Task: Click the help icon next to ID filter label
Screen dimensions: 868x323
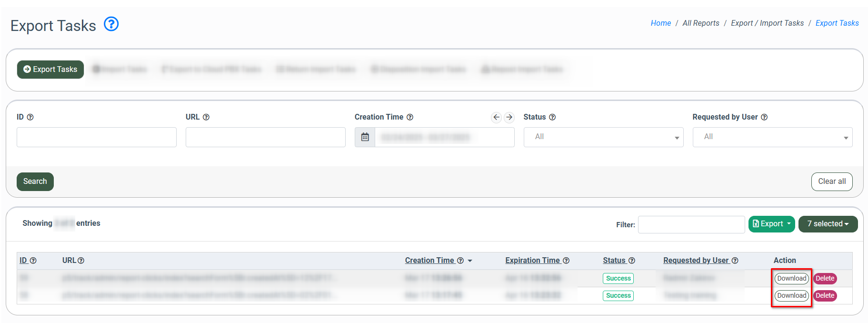Action: pyautogui.click(x=30, y=117)
